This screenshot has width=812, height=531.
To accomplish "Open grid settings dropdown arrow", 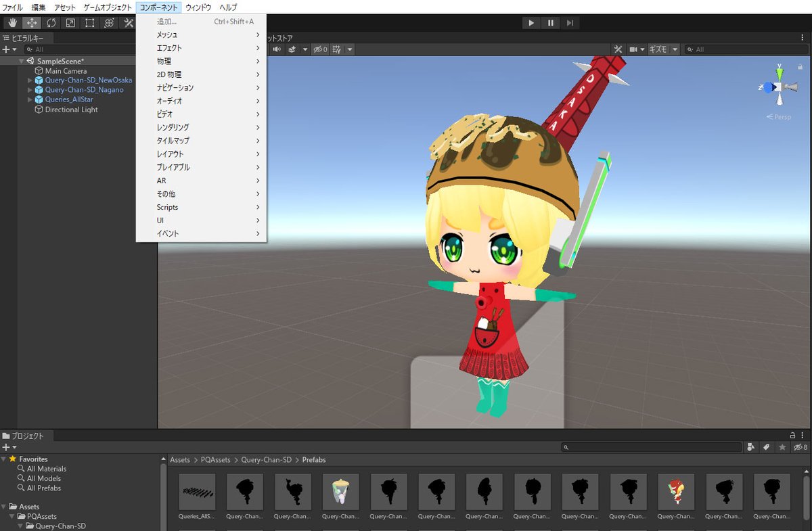I will (350, 49).
